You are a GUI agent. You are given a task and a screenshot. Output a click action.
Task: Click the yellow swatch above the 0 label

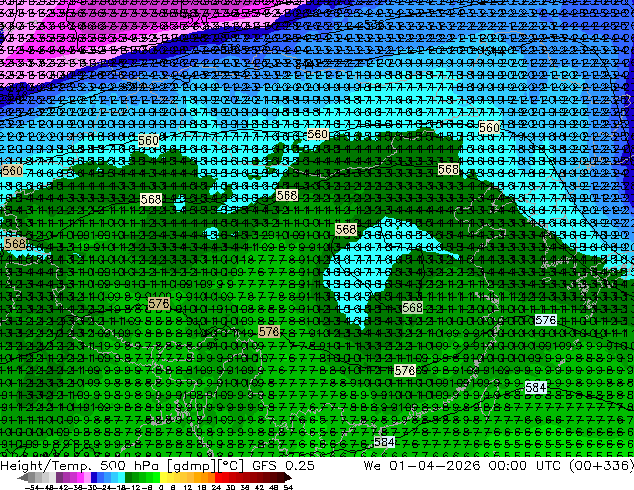[x=163, y=477]
